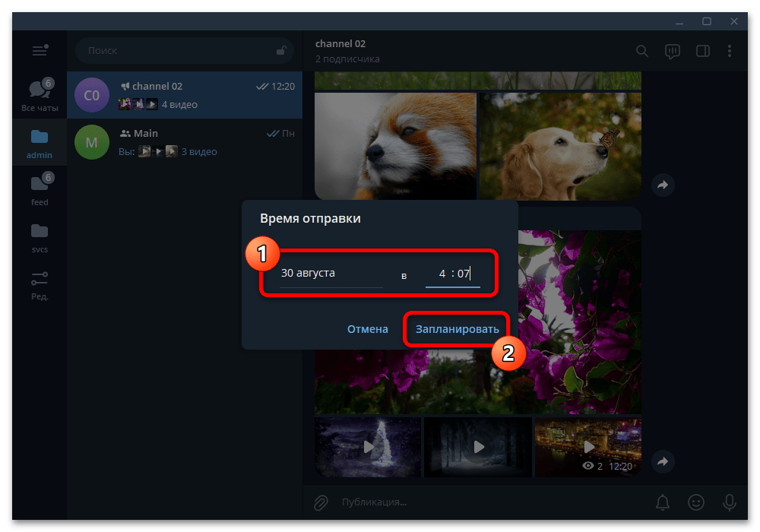
Task: Search within channel 02 using magnifier icon
Action: [x=641, y=51]
